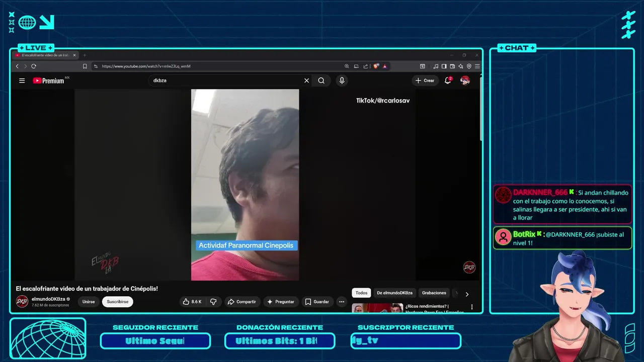Select the Todos filter chip
This screenshot has height=362, width=644.
pos(362,293)
